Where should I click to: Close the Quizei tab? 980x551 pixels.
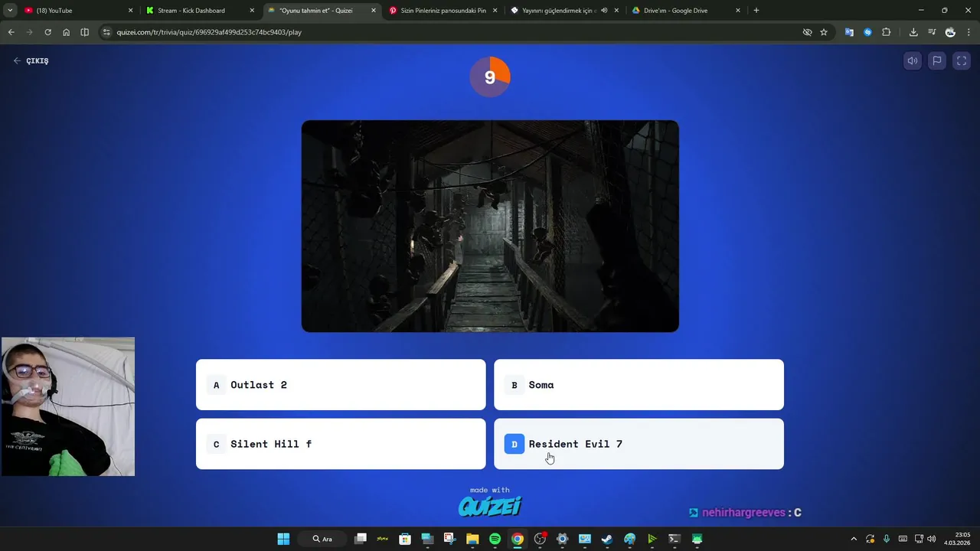point(374,11)
